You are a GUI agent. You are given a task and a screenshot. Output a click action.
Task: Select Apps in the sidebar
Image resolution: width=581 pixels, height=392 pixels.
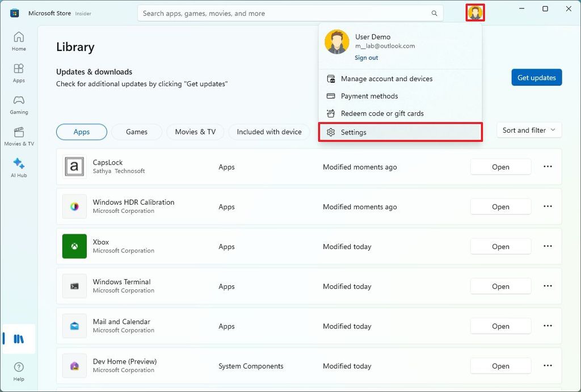[18, 72]
